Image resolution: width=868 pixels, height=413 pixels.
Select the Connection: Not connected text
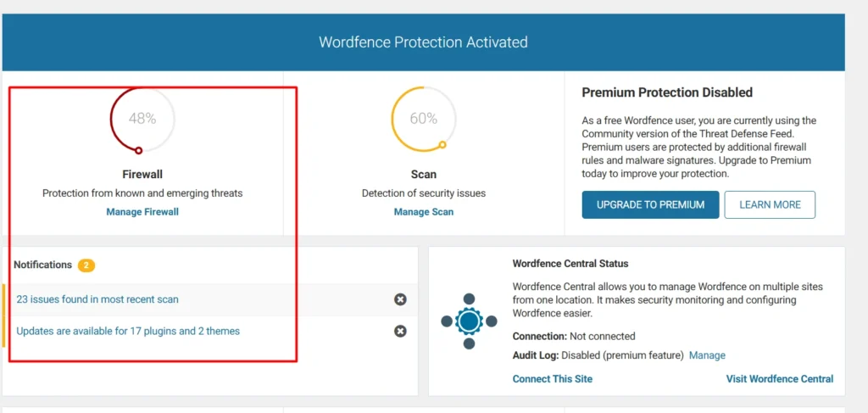(x=574, y=336)
